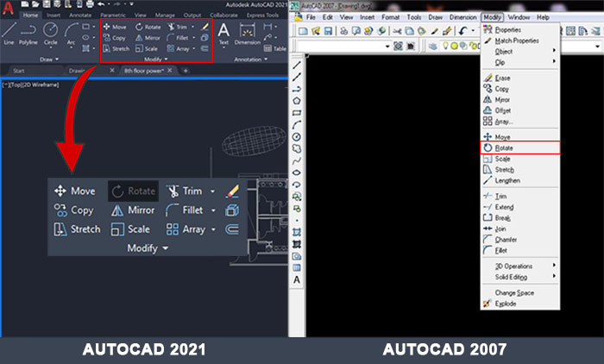Screen dimensions: 604x364
Task: Choose Change Space in the Modify menu
Action: (x=520, y=292)
